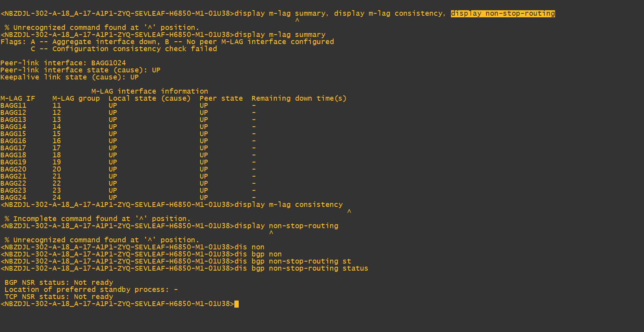Click the Keepalive link state line

[x=69, y=77]
